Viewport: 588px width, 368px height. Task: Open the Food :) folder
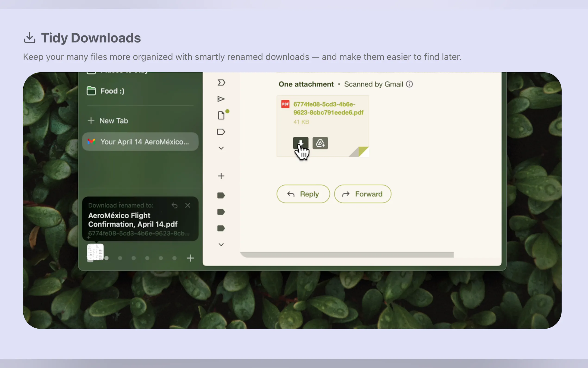pyautogui.click(x=112, y=91)
